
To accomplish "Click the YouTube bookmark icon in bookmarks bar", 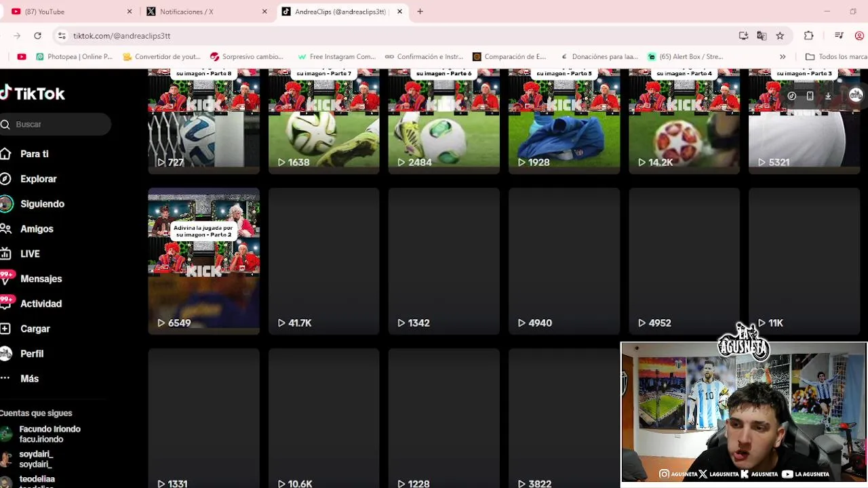I will pos(22,56).
